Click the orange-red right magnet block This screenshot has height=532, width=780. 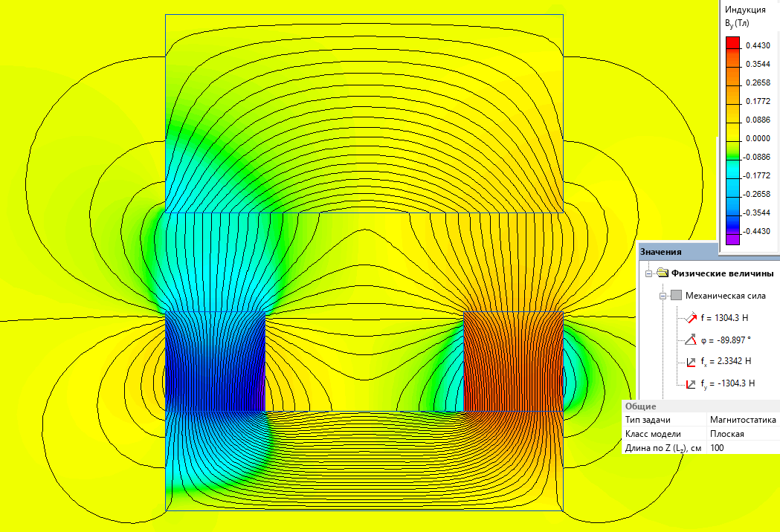tap(513, 361)
